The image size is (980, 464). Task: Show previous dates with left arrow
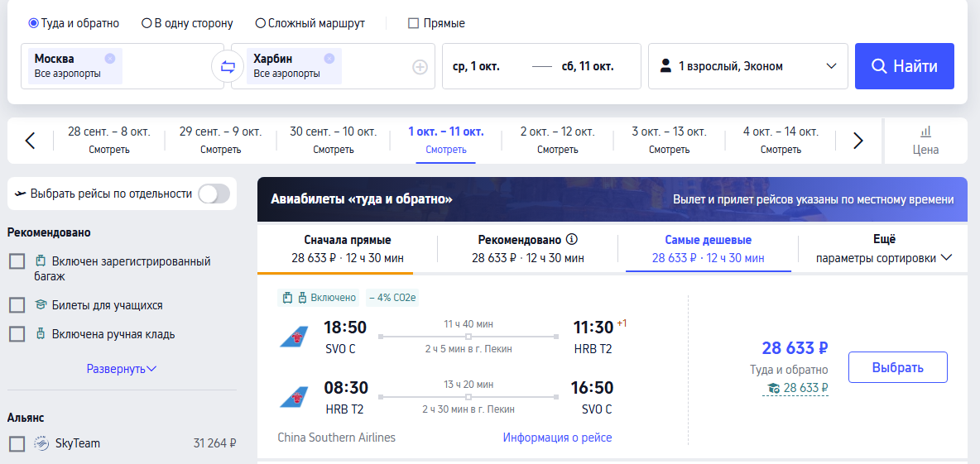tap(30, 141)
